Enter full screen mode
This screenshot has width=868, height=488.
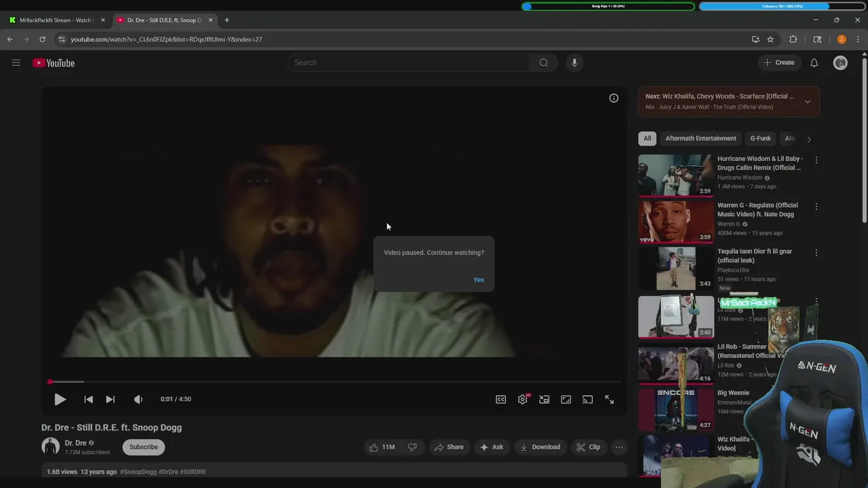tap(609, 400)
